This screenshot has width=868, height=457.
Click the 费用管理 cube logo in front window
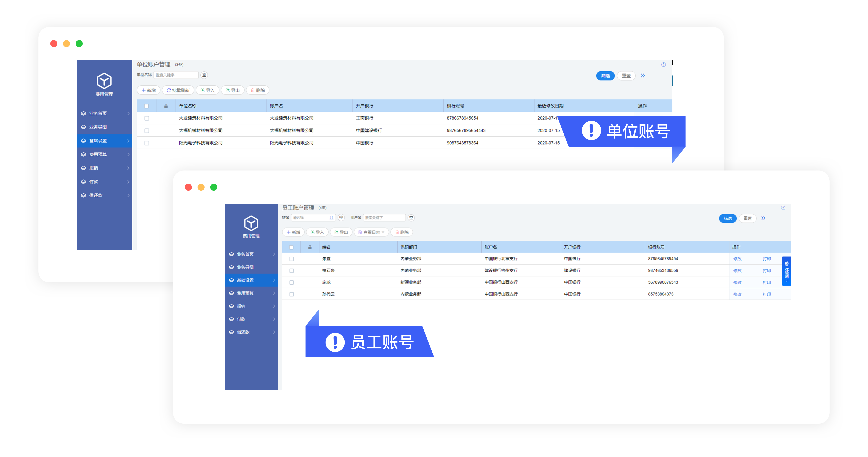point(251,223)
